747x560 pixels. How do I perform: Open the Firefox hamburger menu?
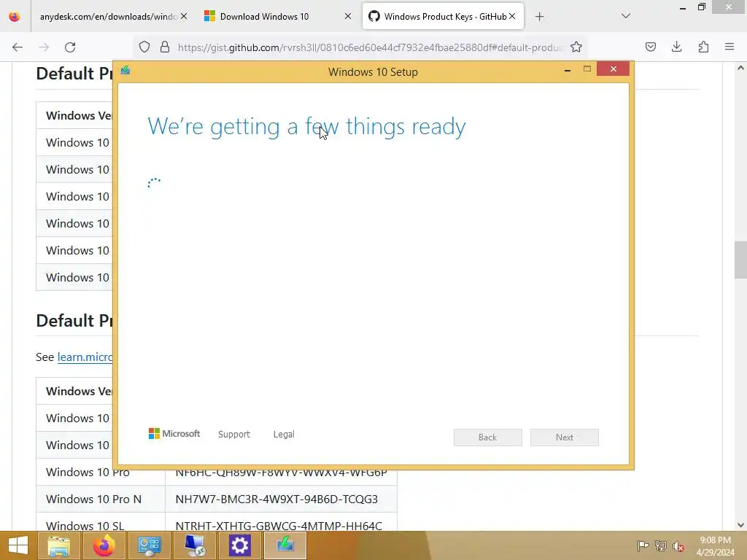click(729, 47)
